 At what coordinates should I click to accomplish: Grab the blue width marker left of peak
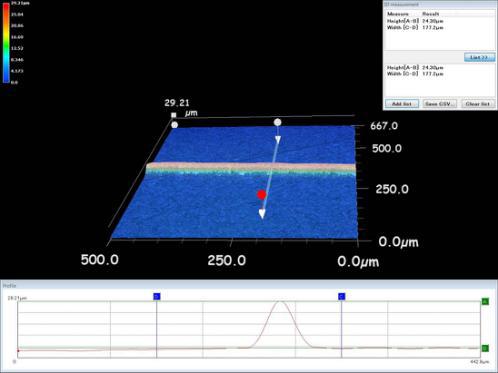pos(157,296)
